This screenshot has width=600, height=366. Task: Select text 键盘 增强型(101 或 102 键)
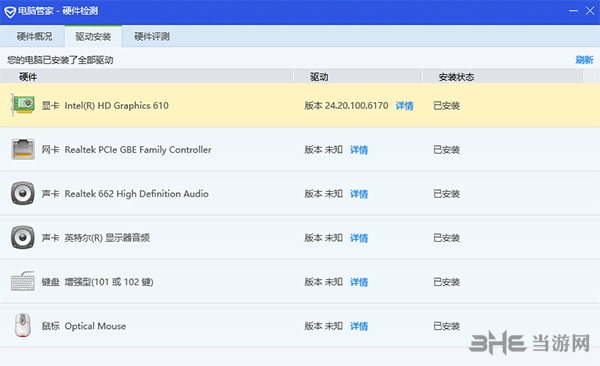tap(98, 282)
